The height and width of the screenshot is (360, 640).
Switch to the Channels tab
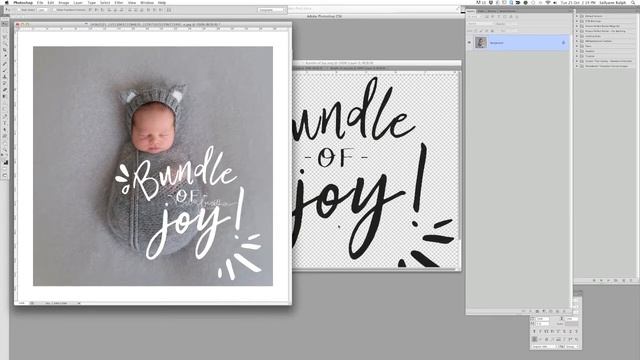point(482,11)
